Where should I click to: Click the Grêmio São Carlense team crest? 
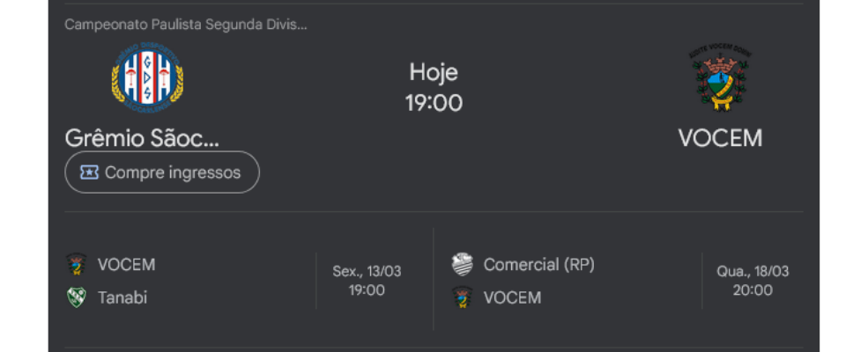point(147,77)
